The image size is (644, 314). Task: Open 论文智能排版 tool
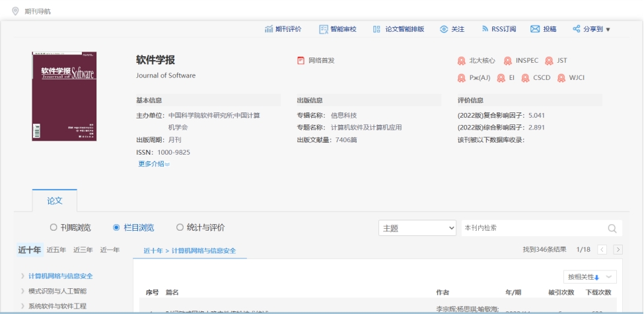[404, 29]
